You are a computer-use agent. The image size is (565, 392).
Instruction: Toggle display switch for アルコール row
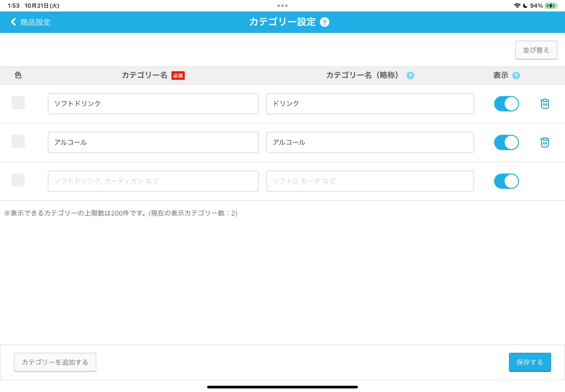(506, 143)
